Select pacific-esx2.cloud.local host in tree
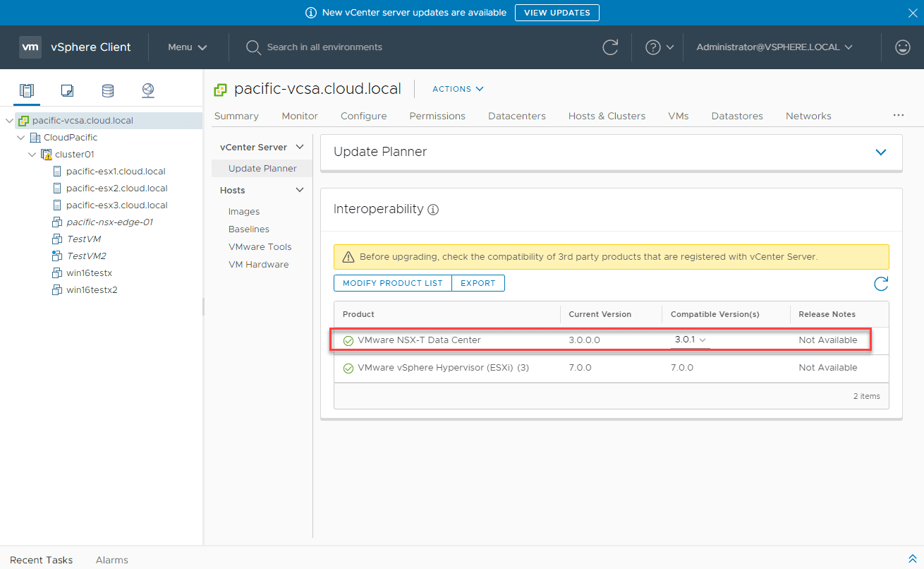Screen dimensions: 924x569 pyautogui.click(x=116, y=188)
